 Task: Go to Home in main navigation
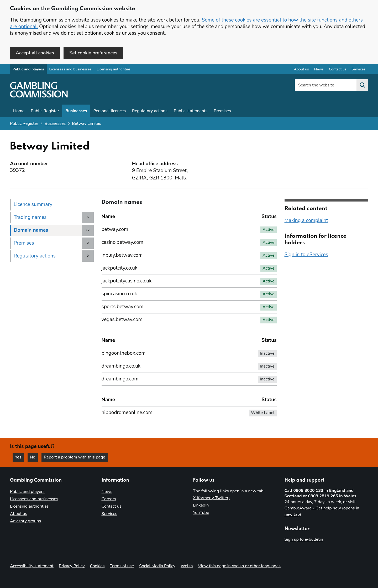coord(19,111)
